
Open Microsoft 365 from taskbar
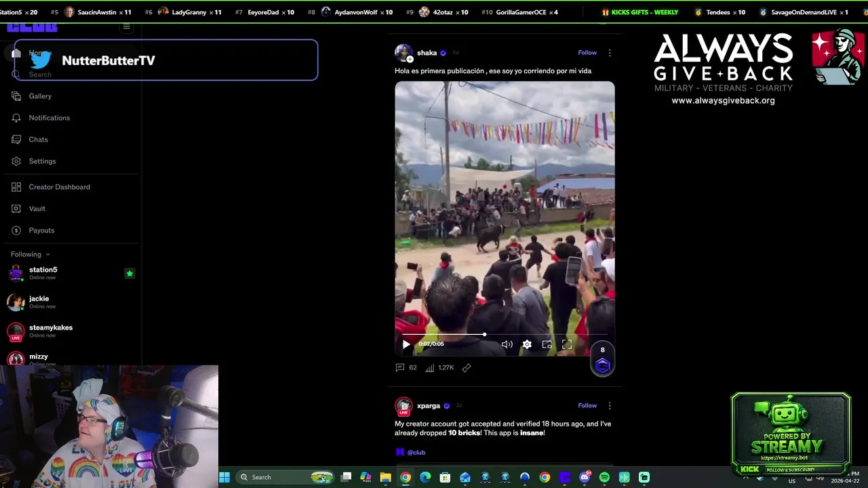pyautogui.click(x=366, y=477)
